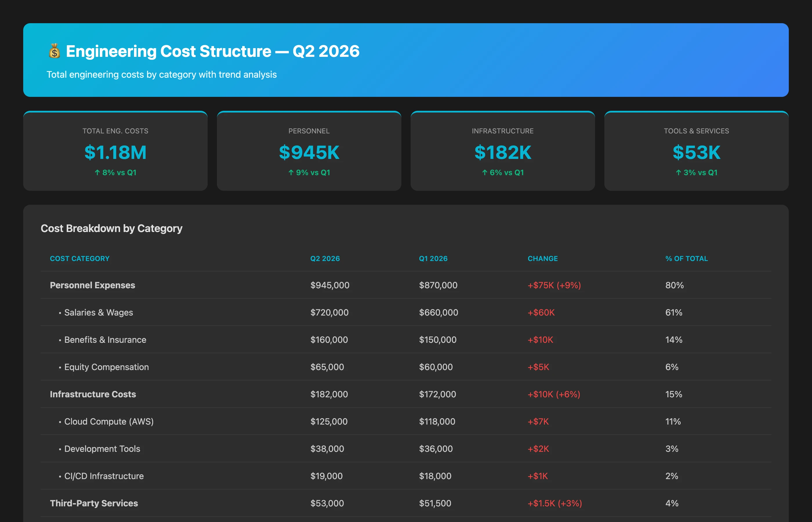Select the Benefits & Insurance row label

point(105,340)
